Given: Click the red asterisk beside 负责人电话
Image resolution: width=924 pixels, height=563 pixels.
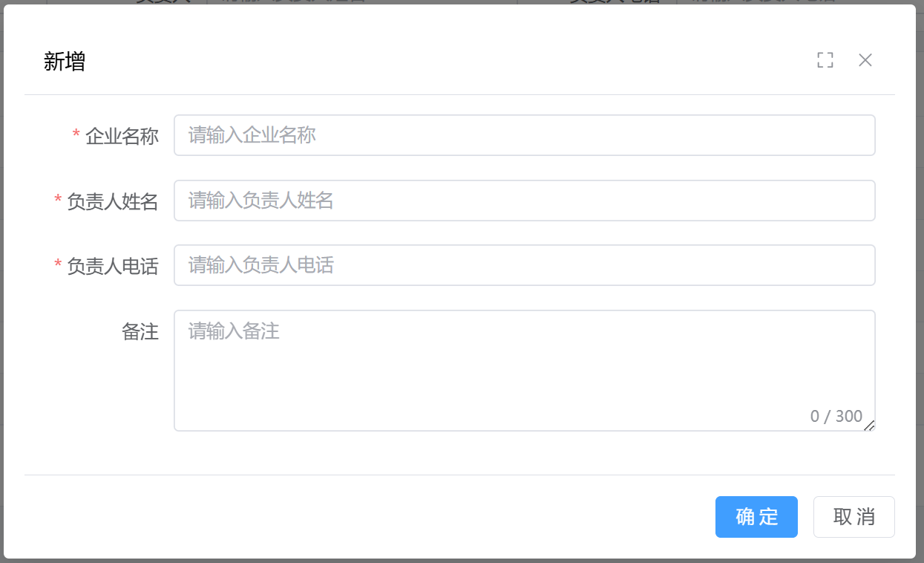Looking at the screenshot, I should pos(58,264).
